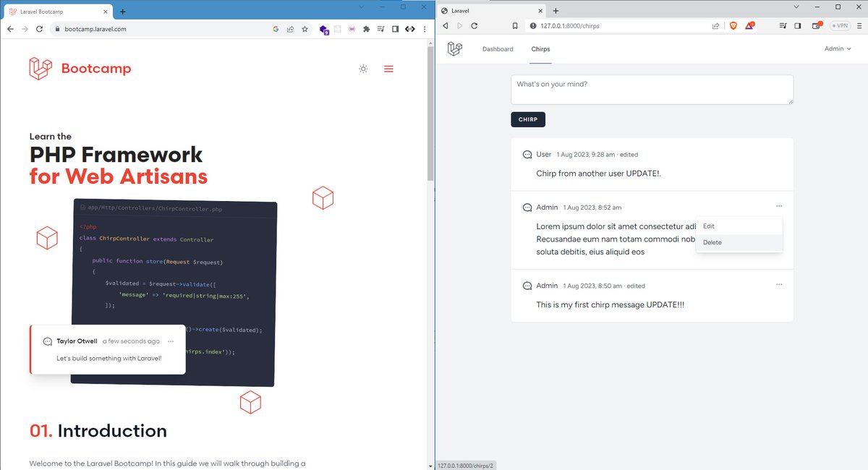Open Brave Rewards triangle icon
The image size is (868, 470).
[749, 25]
